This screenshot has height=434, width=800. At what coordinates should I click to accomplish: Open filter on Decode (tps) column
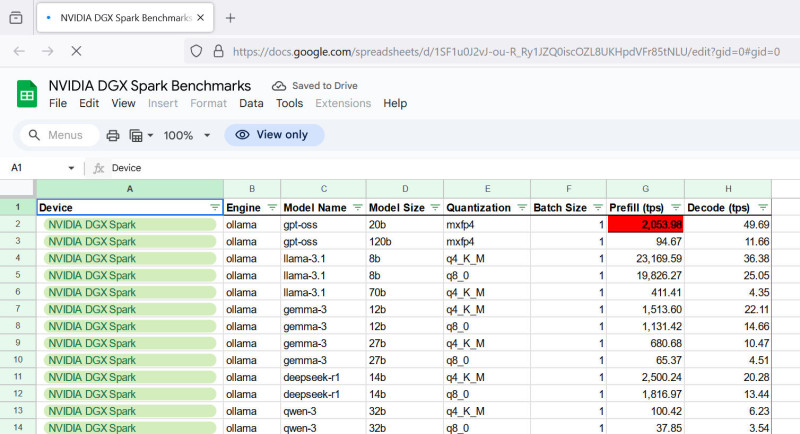pos(763,208)
